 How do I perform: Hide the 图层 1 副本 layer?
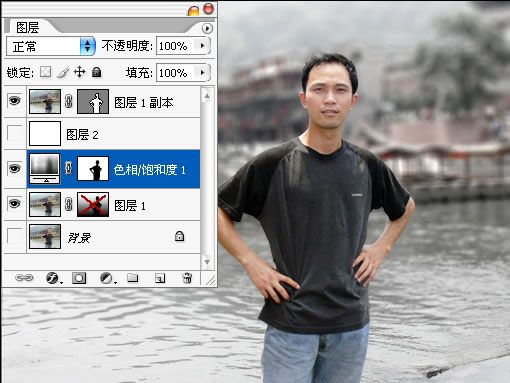coord(14,101)
